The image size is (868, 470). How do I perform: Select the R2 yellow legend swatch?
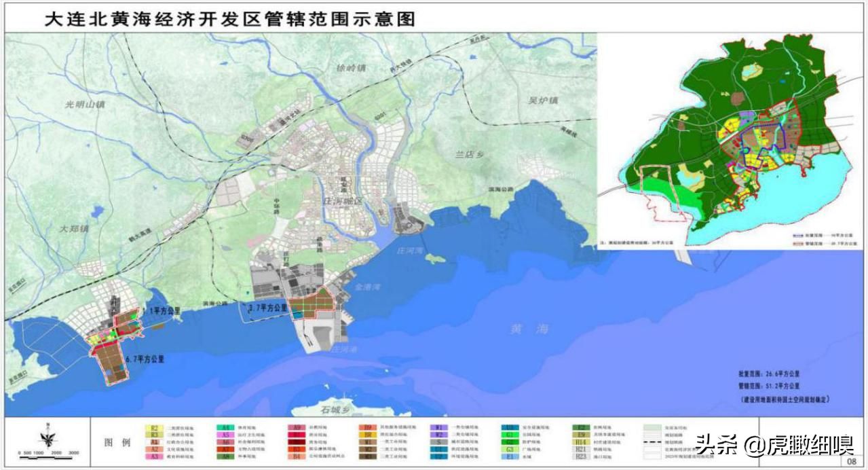[155, 428]
